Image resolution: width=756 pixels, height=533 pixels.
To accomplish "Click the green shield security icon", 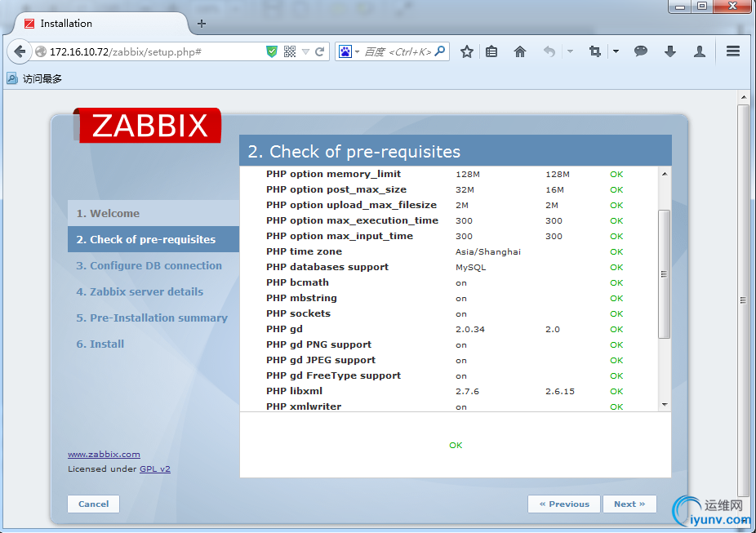I will (272, 51).
